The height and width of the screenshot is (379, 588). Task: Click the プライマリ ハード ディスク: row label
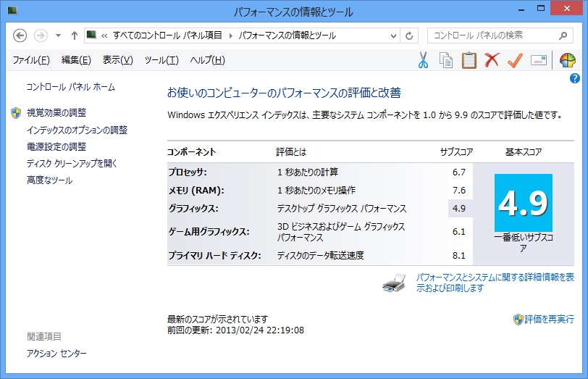[214, 256]
